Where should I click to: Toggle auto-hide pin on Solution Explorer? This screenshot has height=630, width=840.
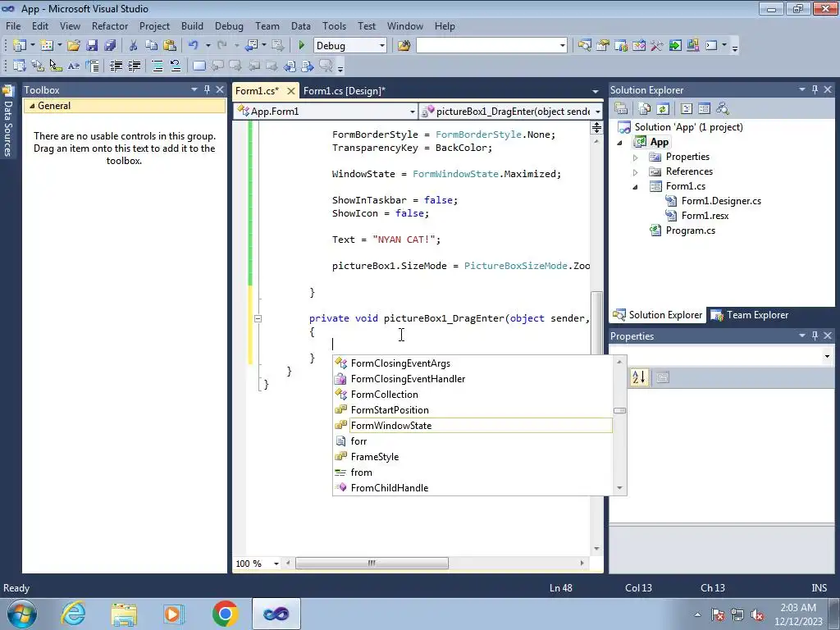(x=815, y=89)
